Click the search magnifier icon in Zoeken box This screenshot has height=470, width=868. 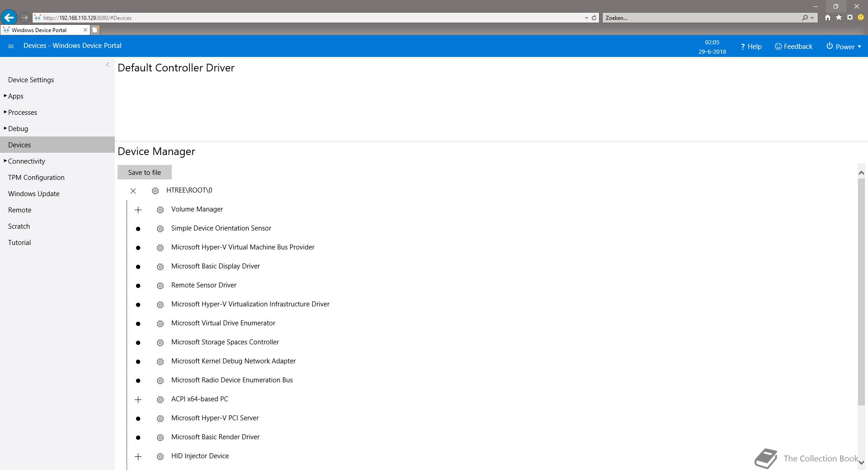[805, 18]
